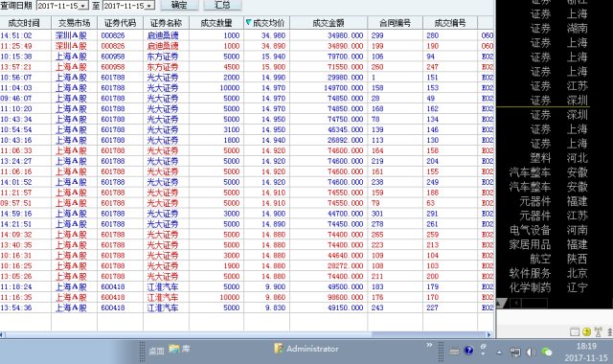Click the small window icon in status bar
The height and width of the screenshot is (364, 613).
click(575, 332)
